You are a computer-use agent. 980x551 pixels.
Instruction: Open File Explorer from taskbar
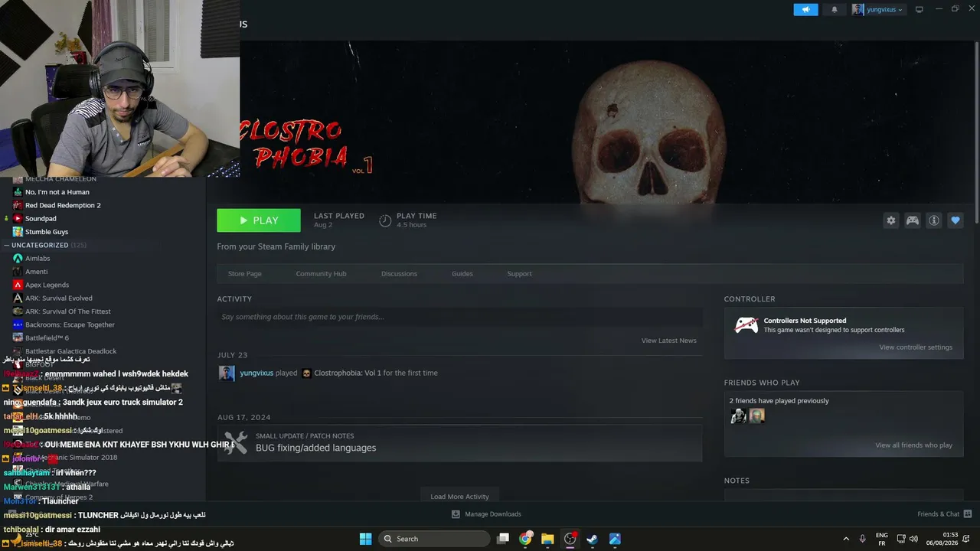(547, 539)
